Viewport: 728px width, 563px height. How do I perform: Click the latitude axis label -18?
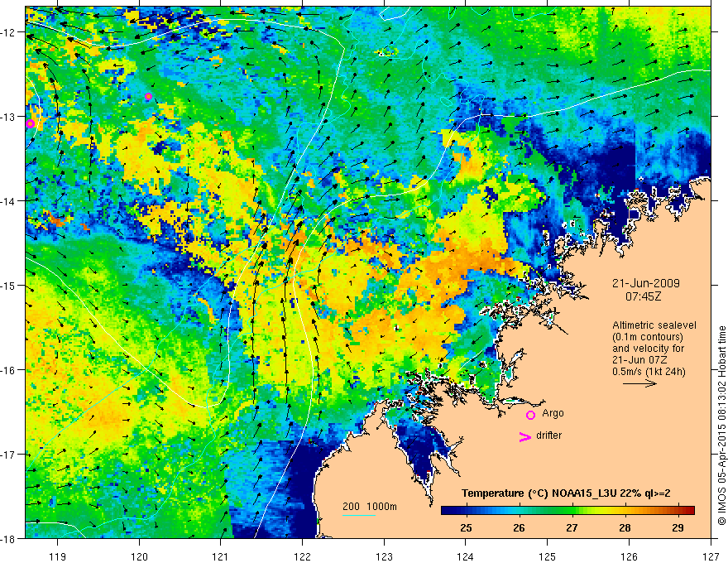click(8, 538)
